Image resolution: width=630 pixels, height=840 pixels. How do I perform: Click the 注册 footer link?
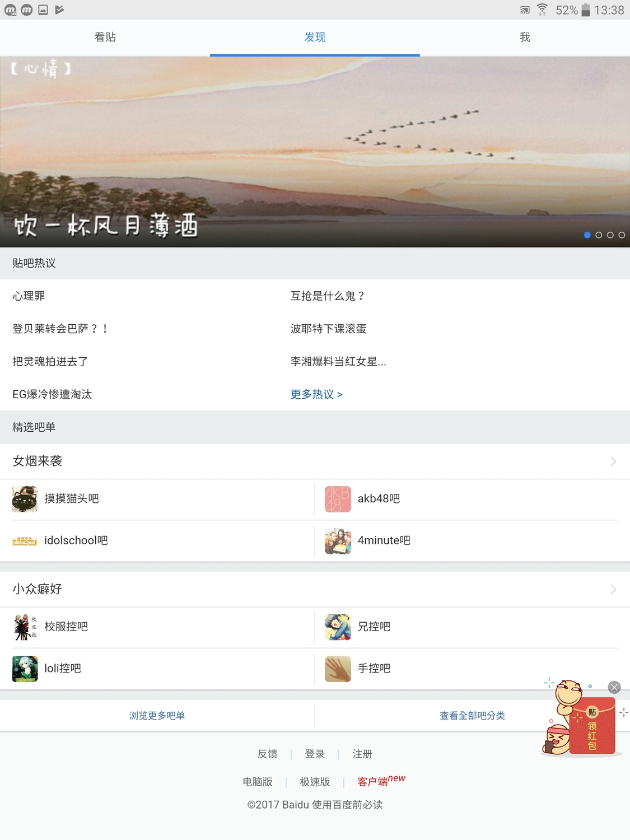(362, 754)
